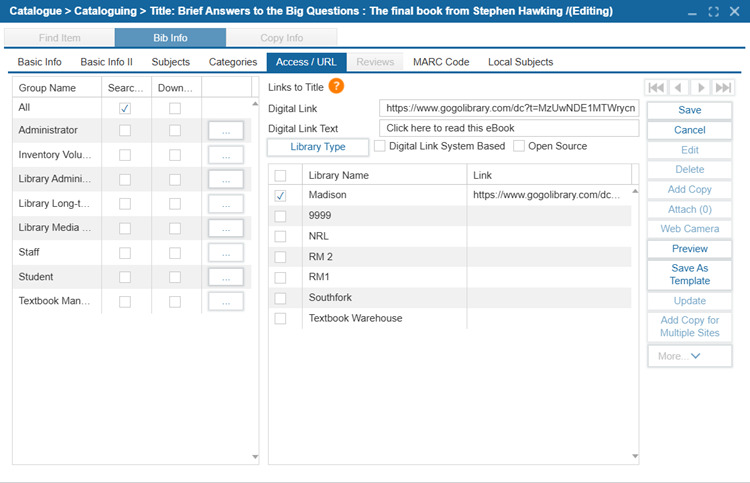Click Save As Template button
The height and width of the screenshot is (483, 750).
tap(689, 274)
